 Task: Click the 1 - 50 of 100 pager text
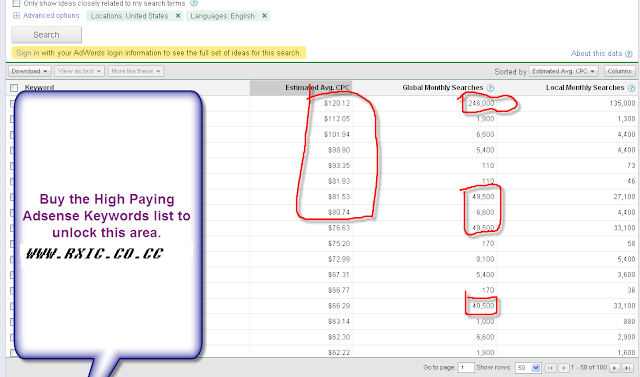tap(589, 368)
